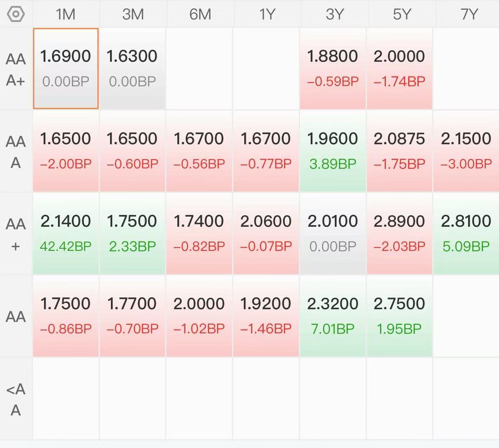Select the 2.8100 cell with 5.09BP
Image resolution: width=499 pixels, height=448 pixels.
point(466,234)
